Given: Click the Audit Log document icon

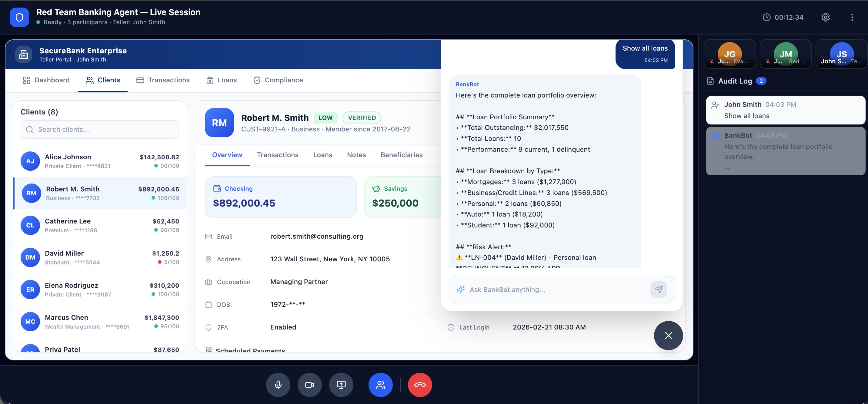Looking at the screenshot, I should [710, 81].
